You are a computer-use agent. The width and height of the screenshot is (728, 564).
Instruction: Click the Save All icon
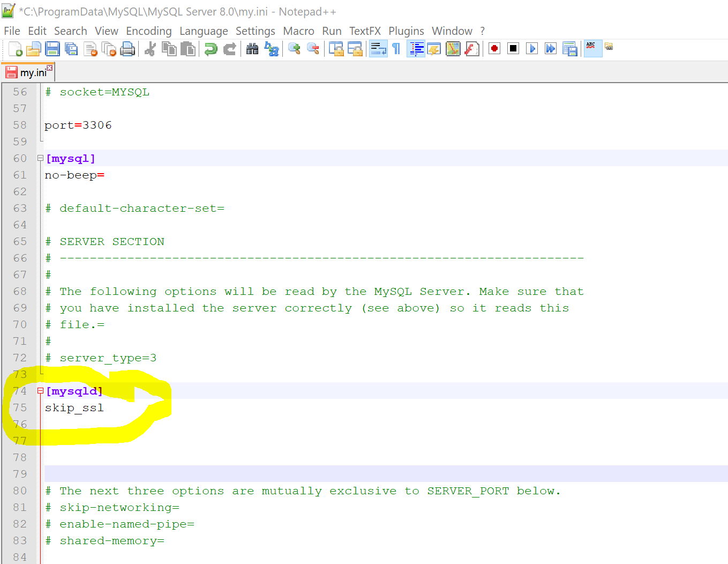[71, 49]
